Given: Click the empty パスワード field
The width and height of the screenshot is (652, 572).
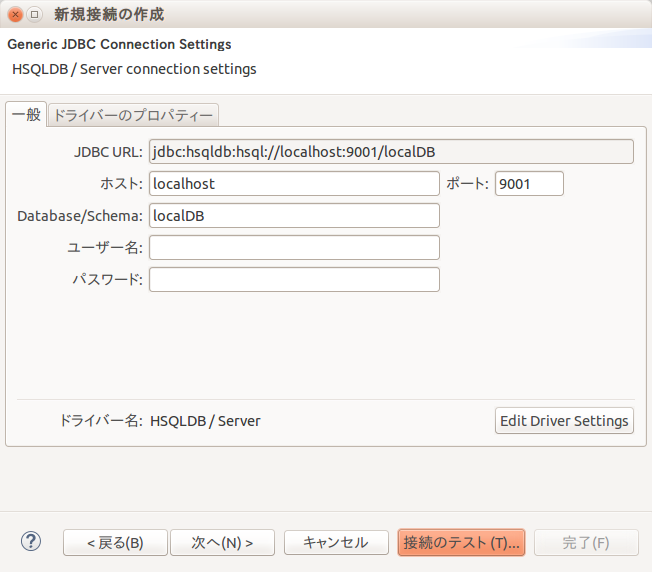Looking at the screenshot, I should pos(294,280).
